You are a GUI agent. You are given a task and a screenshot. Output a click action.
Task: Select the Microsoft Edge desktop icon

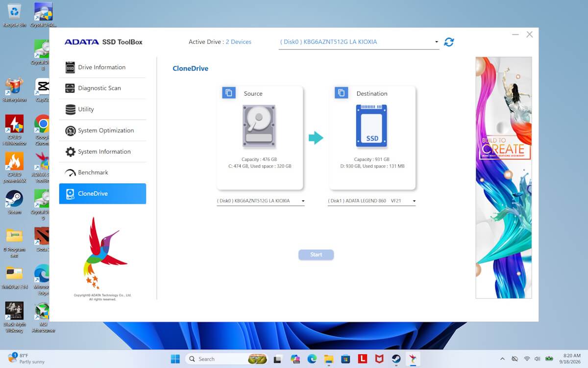[x=43, y=280]
